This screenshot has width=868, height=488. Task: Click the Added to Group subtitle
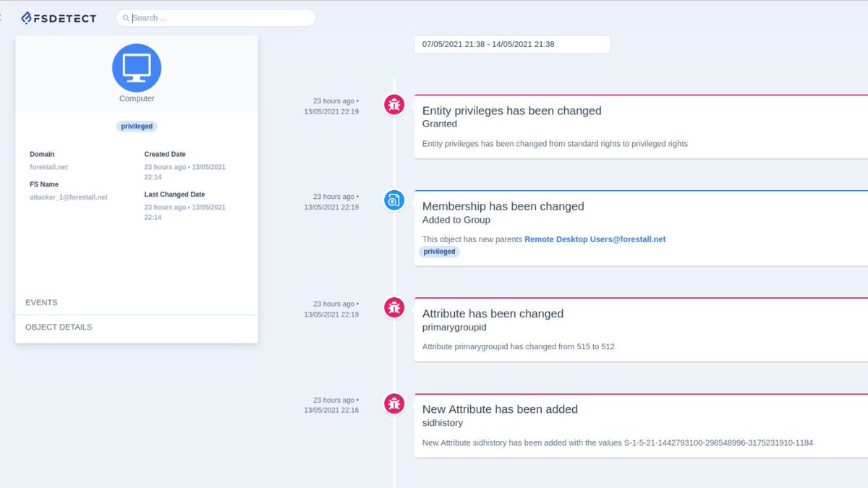(456, 220)
